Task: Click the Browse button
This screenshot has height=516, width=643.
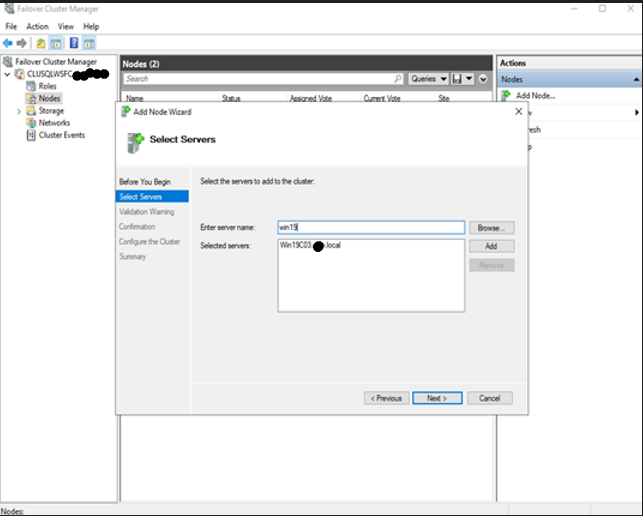Action: click(491, 228)
